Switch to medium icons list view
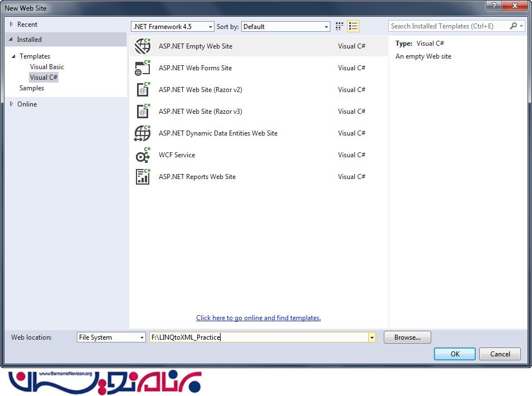 point(353,26)
